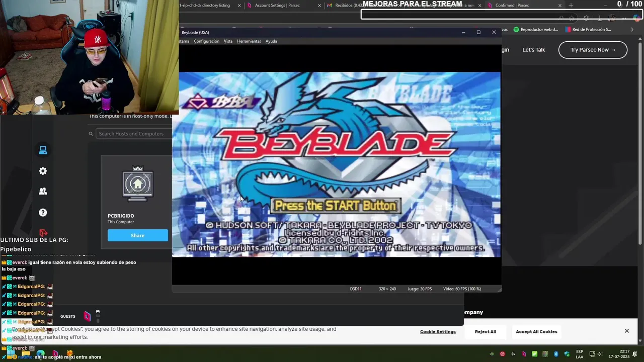The width and height of the screenshot is (644, 362).
Task: Open the Friends icon in Parsec sidebar
Action: pyautogui.click(x=43, y=192)
